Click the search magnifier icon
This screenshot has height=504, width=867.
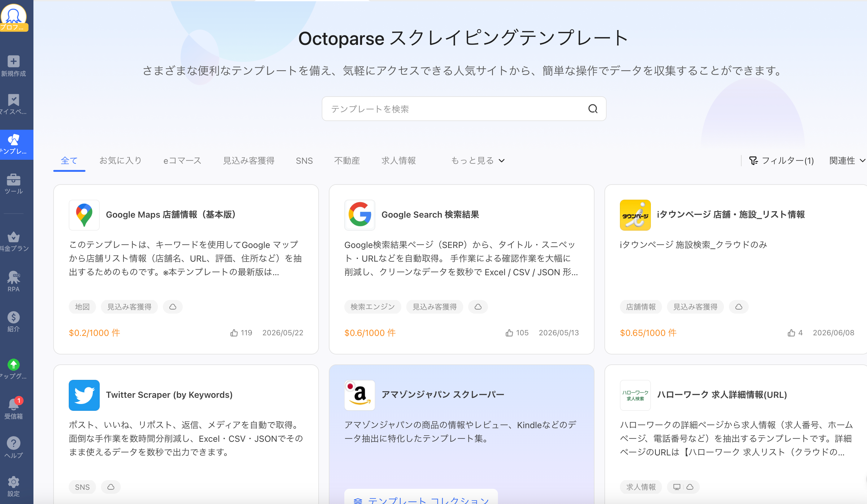pos(592,109)
